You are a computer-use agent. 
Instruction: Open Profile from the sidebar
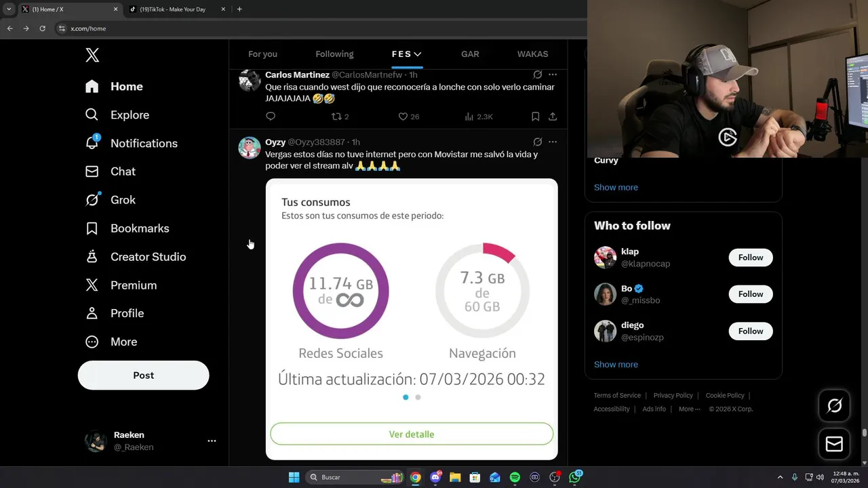point(114,313)
